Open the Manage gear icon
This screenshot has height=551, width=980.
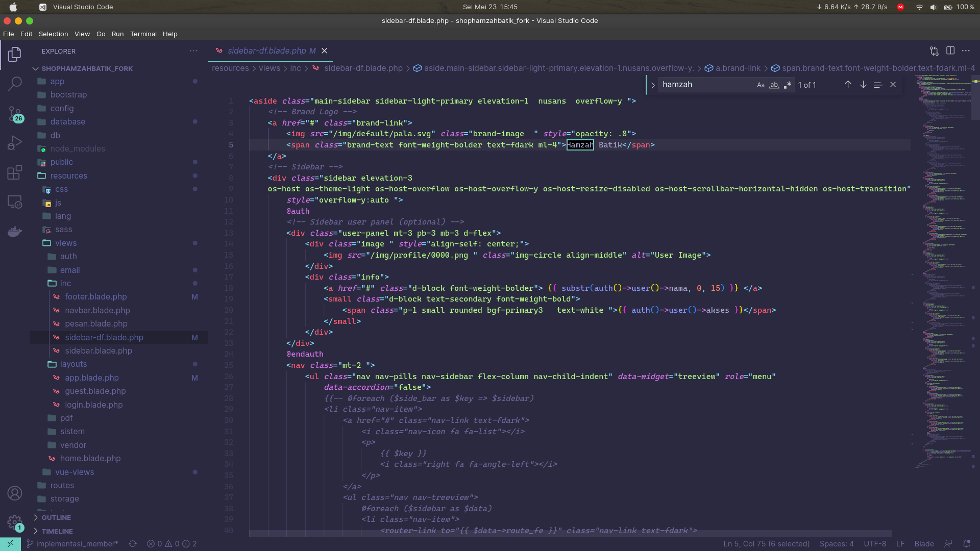[x=14, y=521]
